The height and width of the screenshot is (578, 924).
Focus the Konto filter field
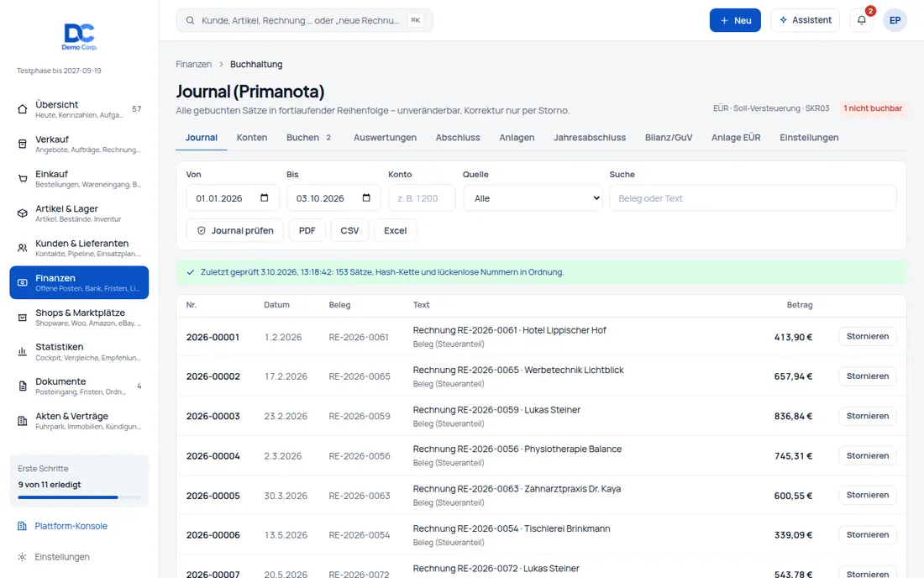pos(422,198)
